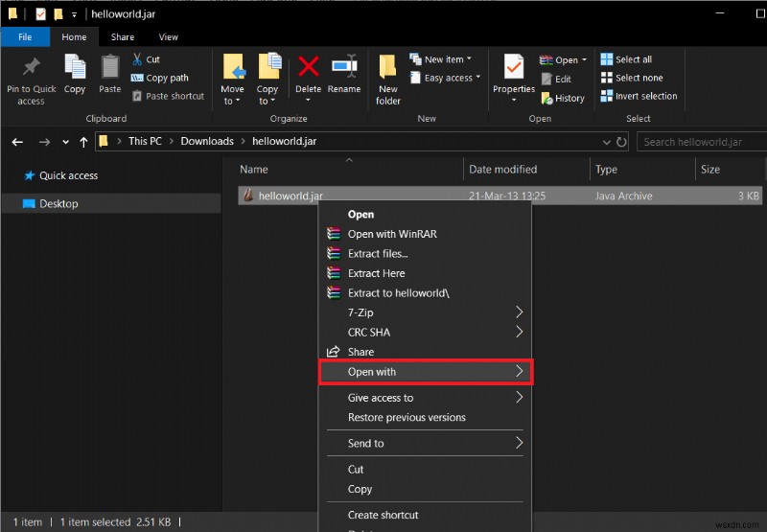This screenshot has width=767, height=532.
Task: Select Desktop in the navigation pane
Action: pos(58,203)
